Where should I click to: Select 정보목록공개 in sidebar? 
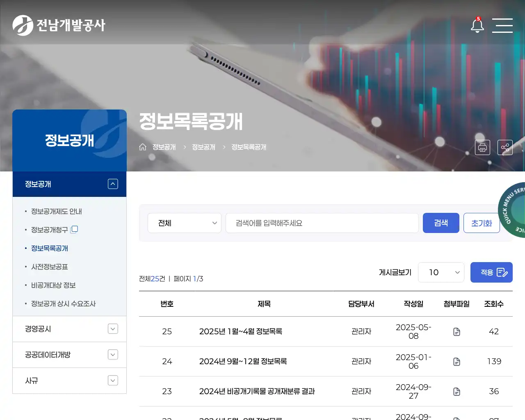click(49, 248)
